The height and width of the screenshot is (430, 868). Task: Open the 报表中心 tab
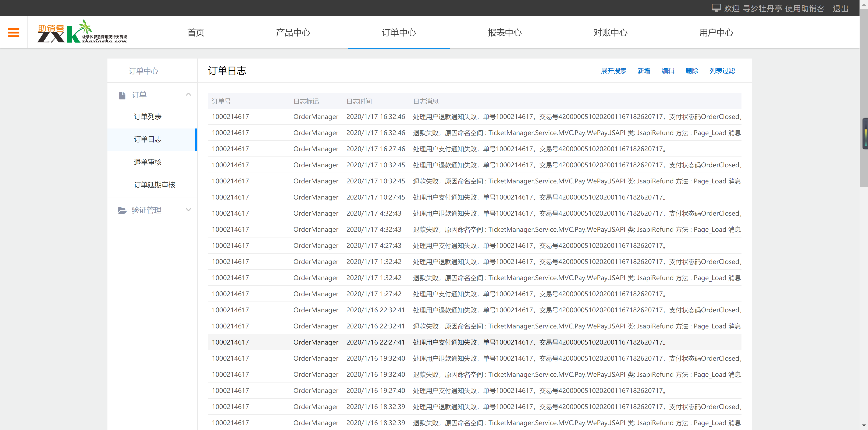point(504,32)
